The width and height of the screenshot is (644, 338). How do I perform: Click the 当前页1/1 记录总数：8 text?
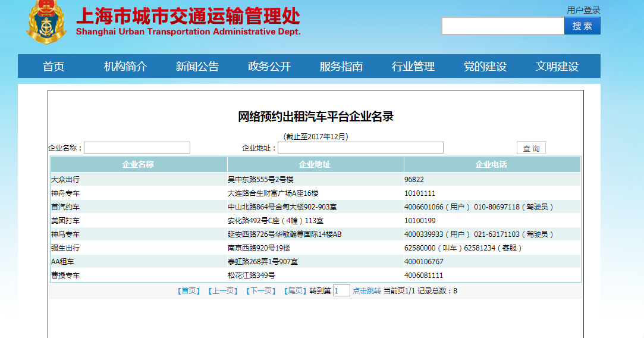[x=420, y=291]
